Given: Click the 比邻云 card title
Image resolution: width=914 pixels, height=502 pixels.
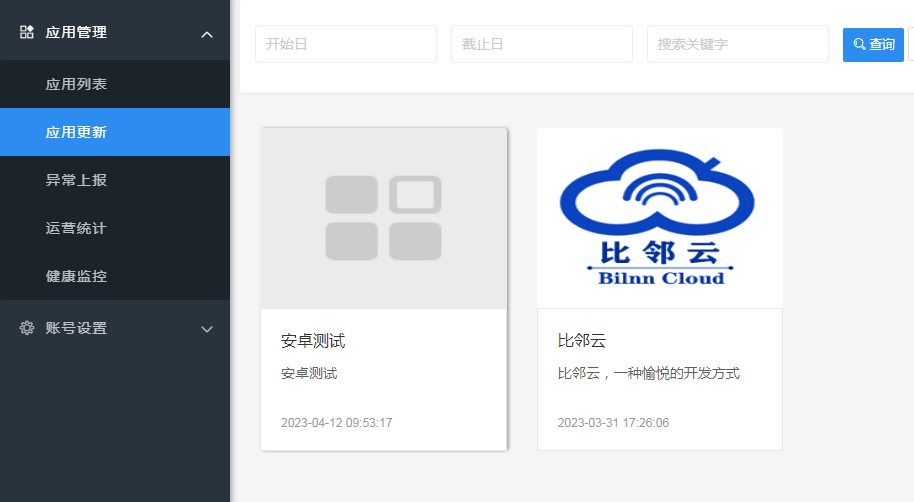Looking at the screenshot, I should [x=582, y=340].
